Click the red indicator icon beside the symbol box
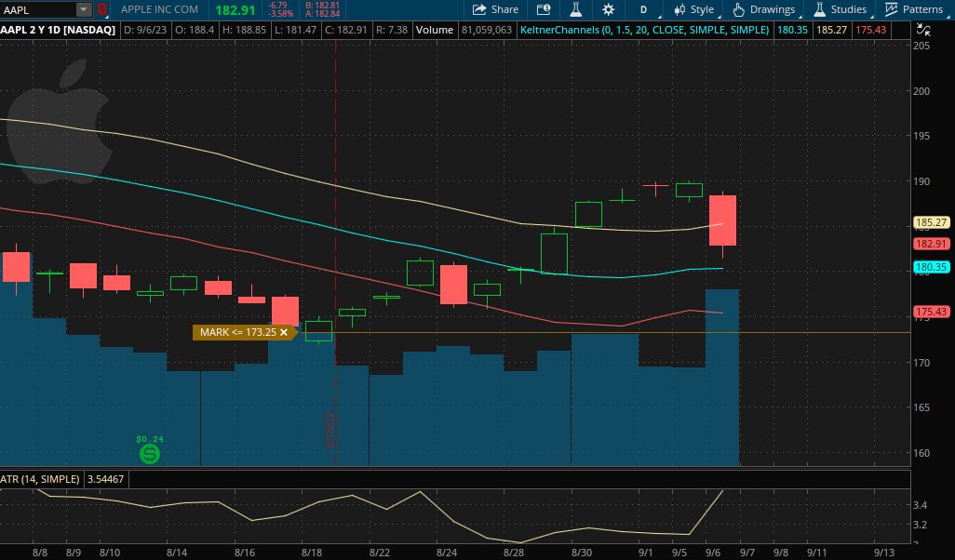The height and width of the screenshot is (560, 955). (x=102, y=9)
